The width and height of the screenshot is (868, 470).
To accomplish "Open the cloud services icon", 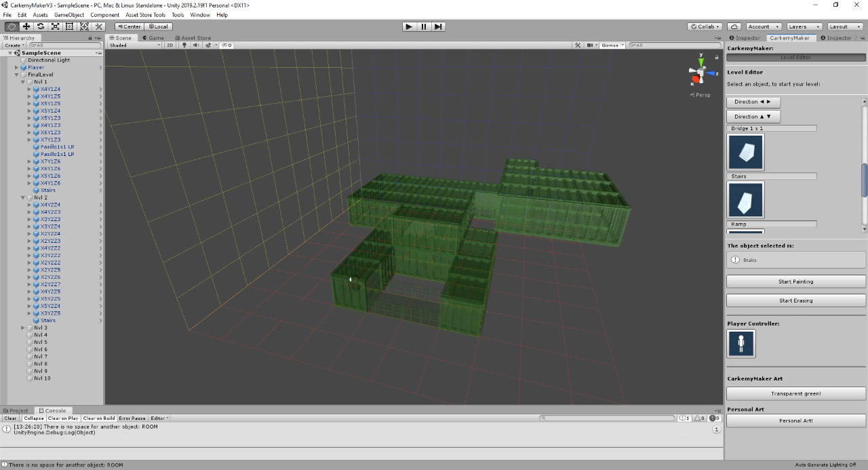I will click(734, 26).
